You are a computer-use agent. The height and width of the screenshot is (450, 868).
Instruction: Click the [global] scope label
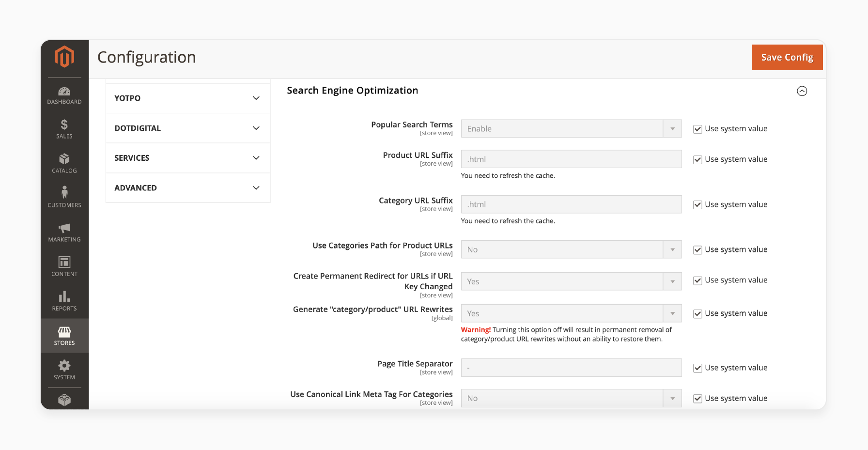tap(442, 318)
